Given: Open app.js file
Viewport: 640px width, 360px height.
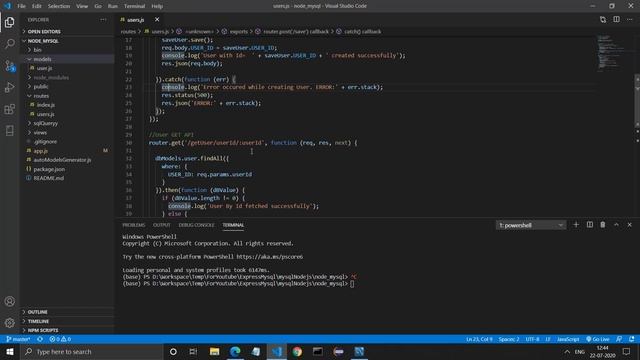Looking at the screenshot, I should 67,151.
